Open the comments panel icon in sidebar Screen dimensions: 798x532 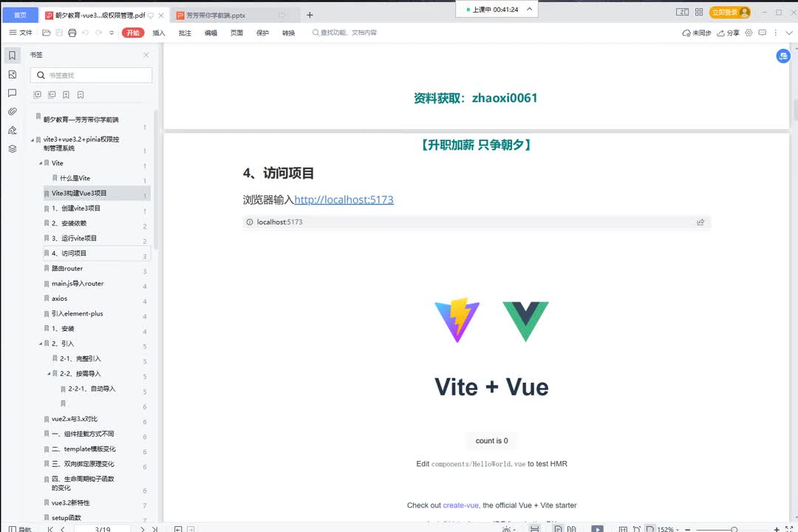click(x=13, y=92)
